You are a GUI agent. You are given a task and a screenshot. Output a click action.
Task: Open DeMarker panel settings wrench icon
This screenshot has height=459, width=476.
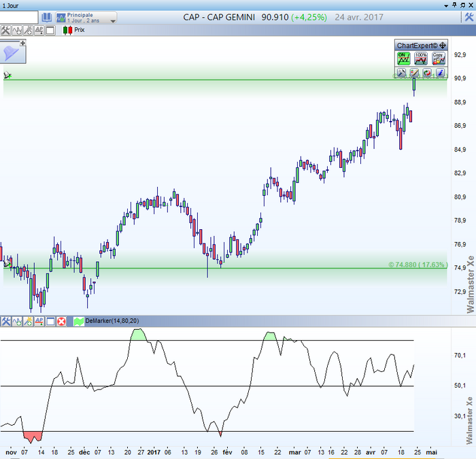tap(5, 322)
